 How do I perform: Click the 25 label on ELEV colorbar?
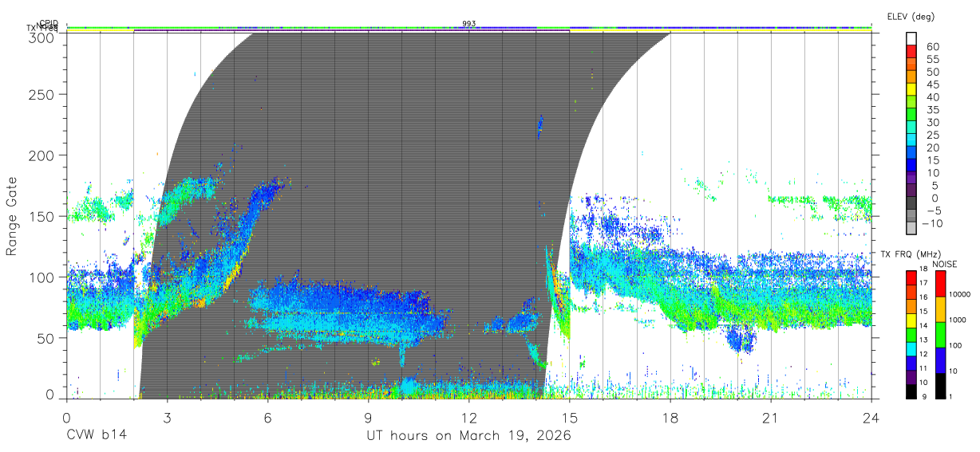[932, 136]
